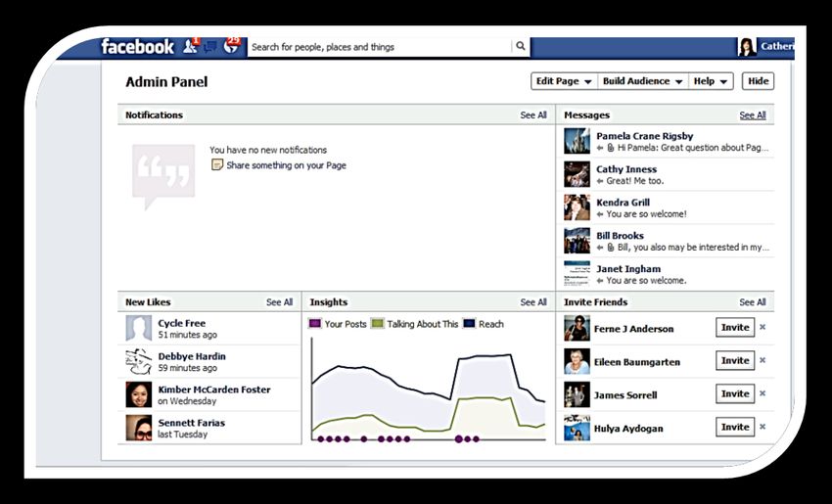See all Invite Friends
The width and height of the screenshot is (832, 504).
click(753, 301)
